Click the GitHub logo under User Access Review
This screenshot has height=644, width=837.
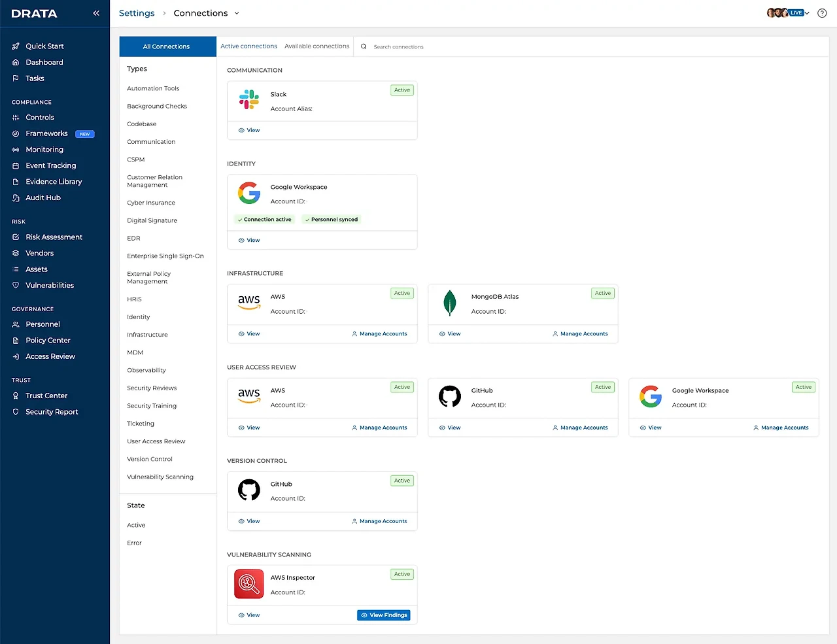tap(450, 396)
